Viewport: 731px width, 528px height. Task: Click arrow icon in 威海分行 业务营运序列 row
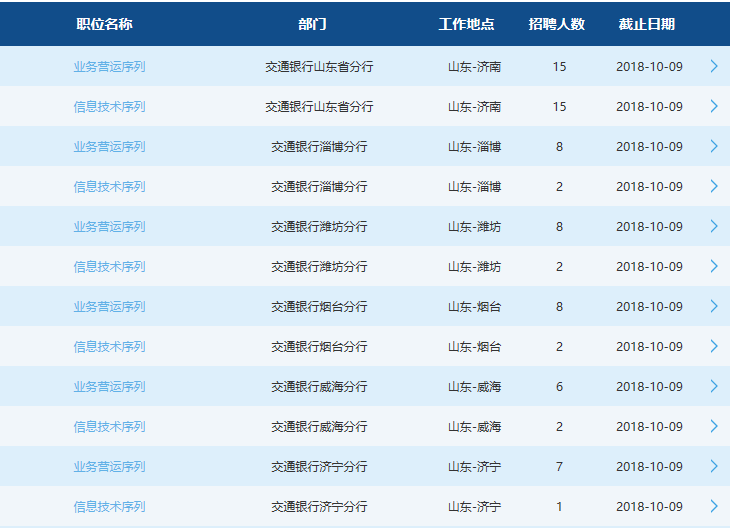[x=714, y=386]
